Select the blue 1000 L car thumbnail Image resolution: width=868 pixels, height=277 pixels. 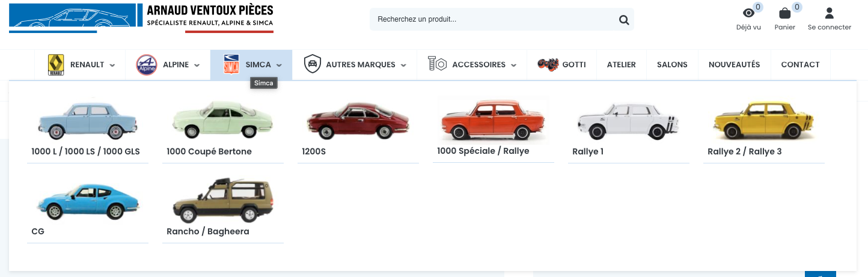(x=88, y=121)
